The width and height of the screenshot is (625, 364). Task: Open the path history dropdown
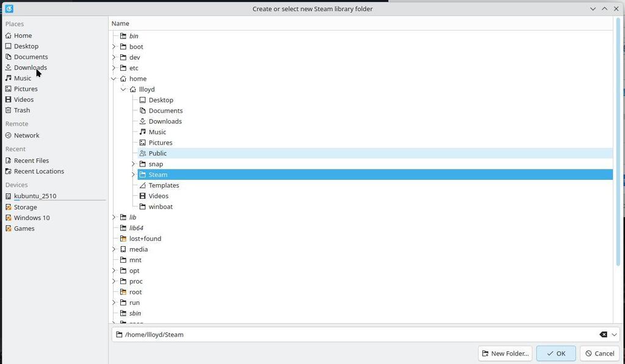click(614, 335)
